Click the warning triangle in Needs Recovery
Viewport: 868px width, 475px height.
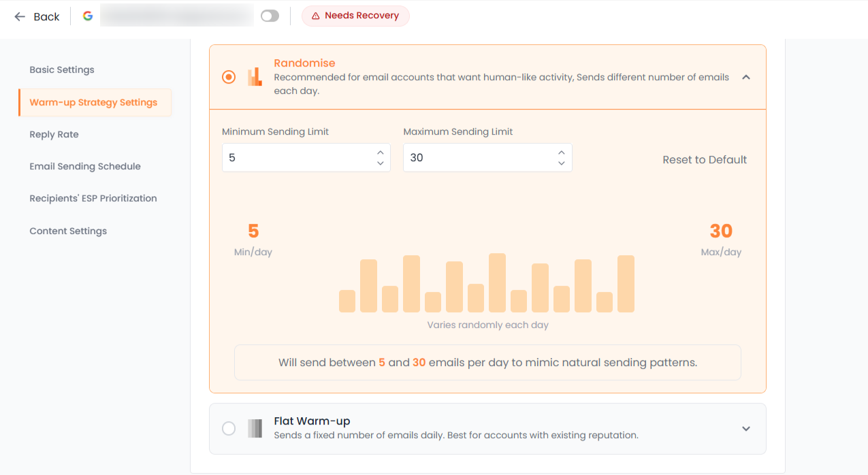click(316, 16)
